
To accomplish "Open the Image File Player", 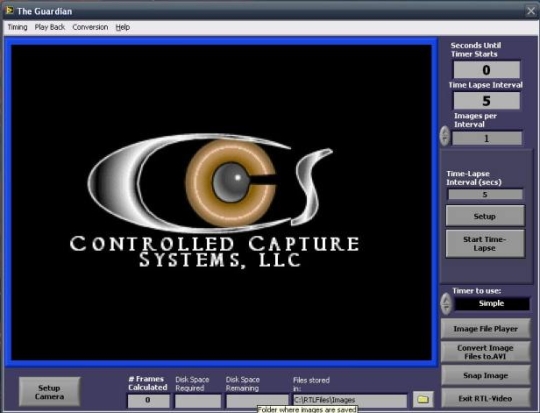I will [486, 329].
